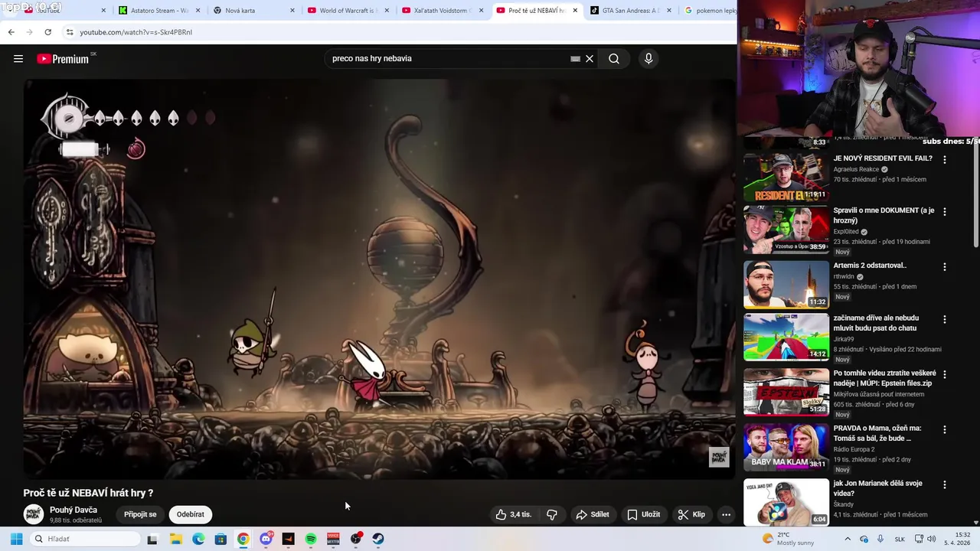Open OBS Studio from the taskbar

pos(356,539)
